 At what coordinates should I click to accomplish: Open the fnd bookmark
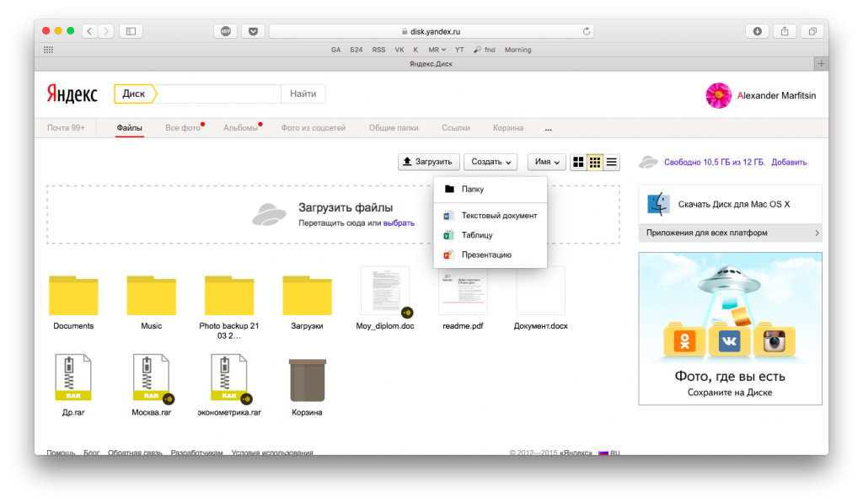485,50
